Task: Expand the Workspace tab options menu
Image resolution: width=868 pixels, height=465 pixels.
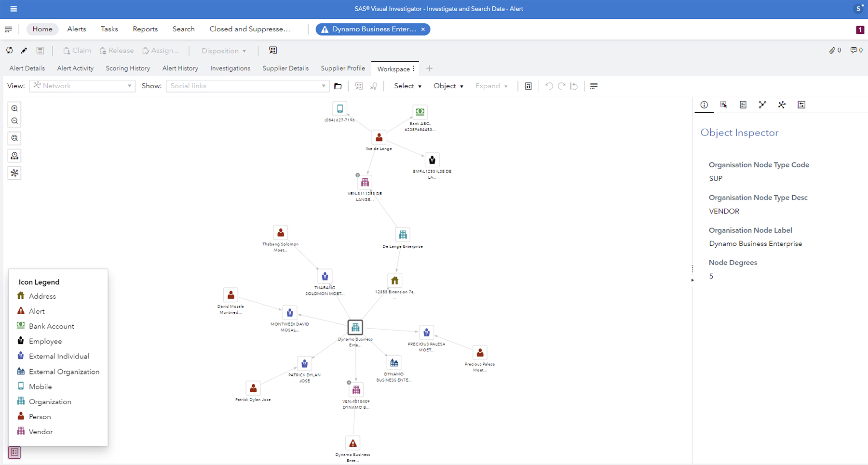Action: (414, 68)
